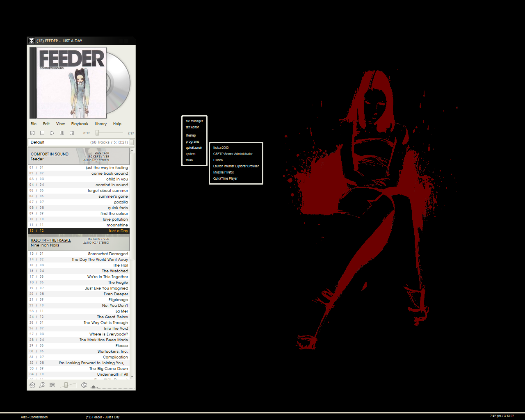Select the playing track 'Just a Day'
The image size is (525, 420).
click(79, 231)
